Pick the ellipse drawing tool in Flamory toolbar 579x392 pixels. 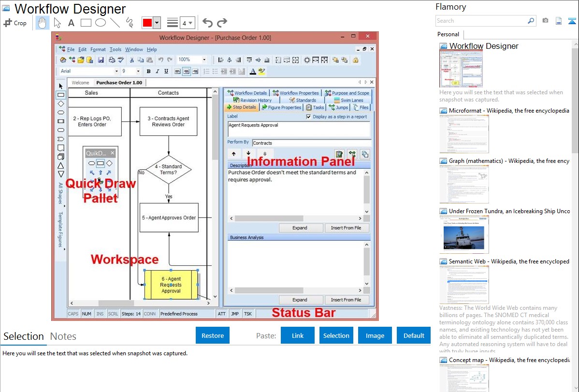[x=101, y=23]
